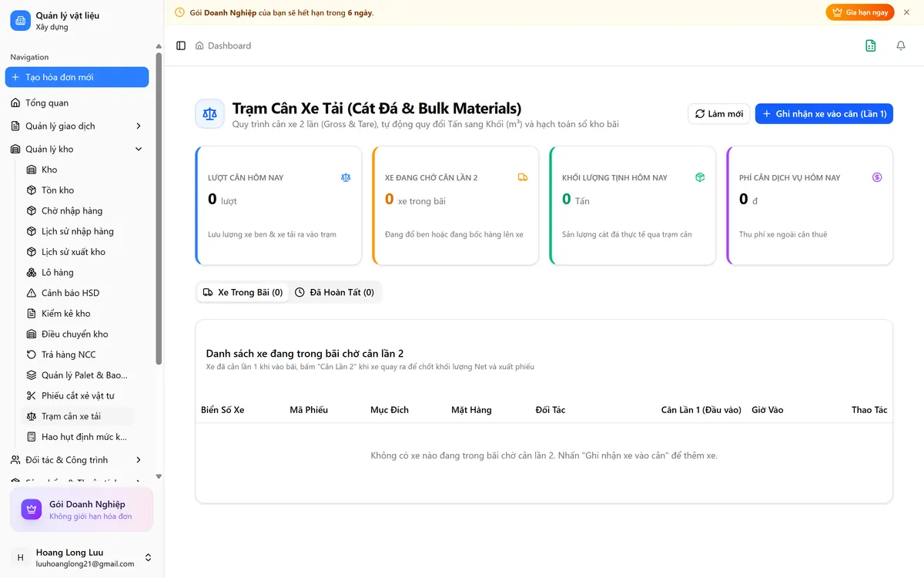Click the clock icon in expiry banner
This screenshot has width=924, height=578.
180,12
